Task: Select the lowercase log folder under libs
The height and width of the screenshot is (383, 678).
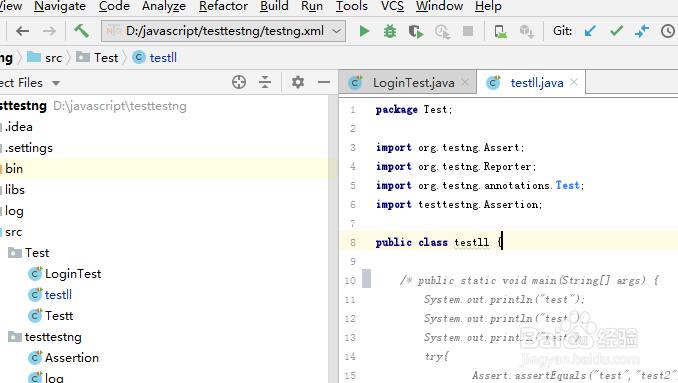Action: pyautogui.click(x=14, y=211)
